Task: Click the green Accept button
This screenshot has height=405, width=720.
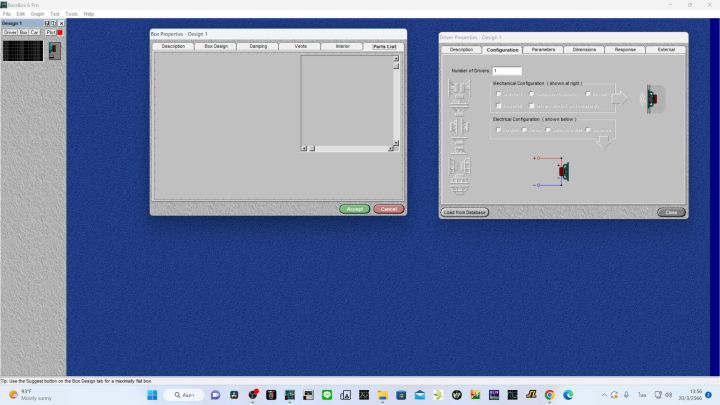Action: pyautogui.click(x=354, y=209)
